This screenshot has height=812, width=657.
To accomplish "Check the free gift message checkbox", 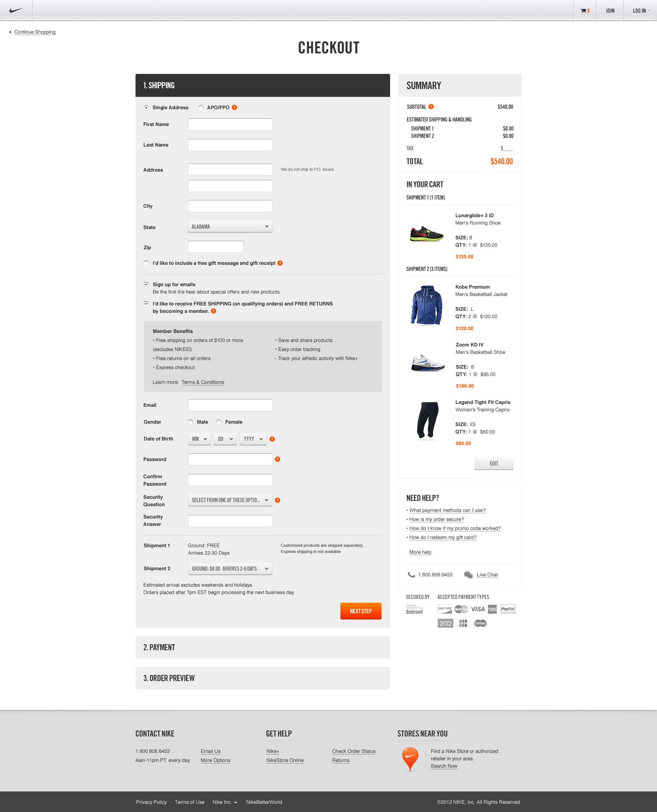I will coord(146,263).
